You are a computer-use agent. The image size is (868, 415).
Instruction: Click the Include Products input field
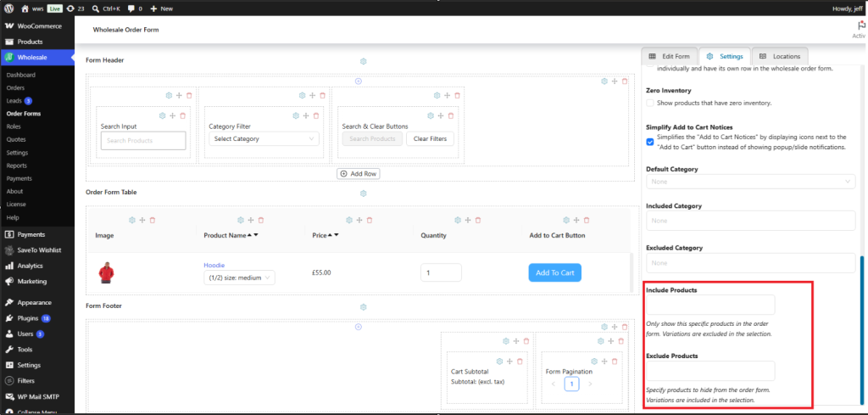tap(711, 305)
